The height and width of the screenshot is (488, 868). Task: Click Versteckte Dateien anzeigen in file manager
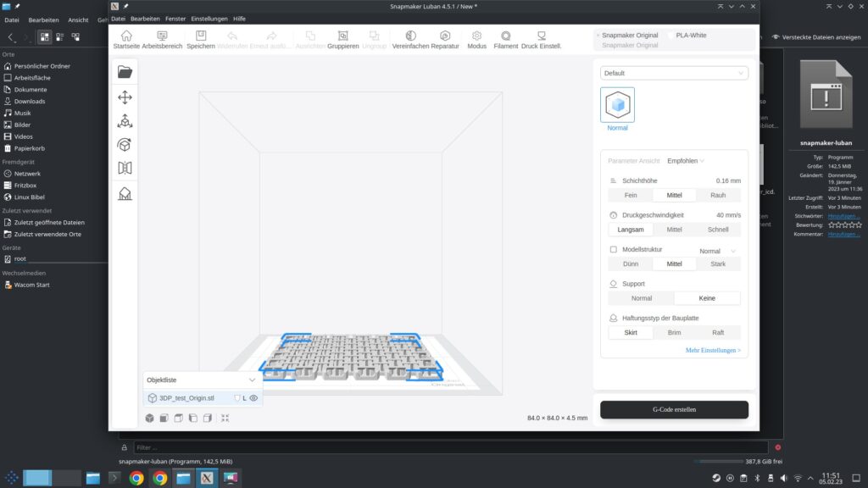tap(816, 37)
